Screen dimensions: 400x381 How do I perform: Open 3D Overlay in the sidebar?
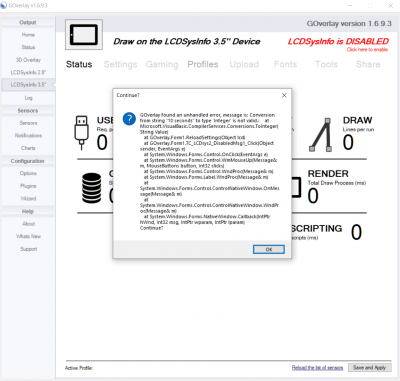tap(28, 60)
